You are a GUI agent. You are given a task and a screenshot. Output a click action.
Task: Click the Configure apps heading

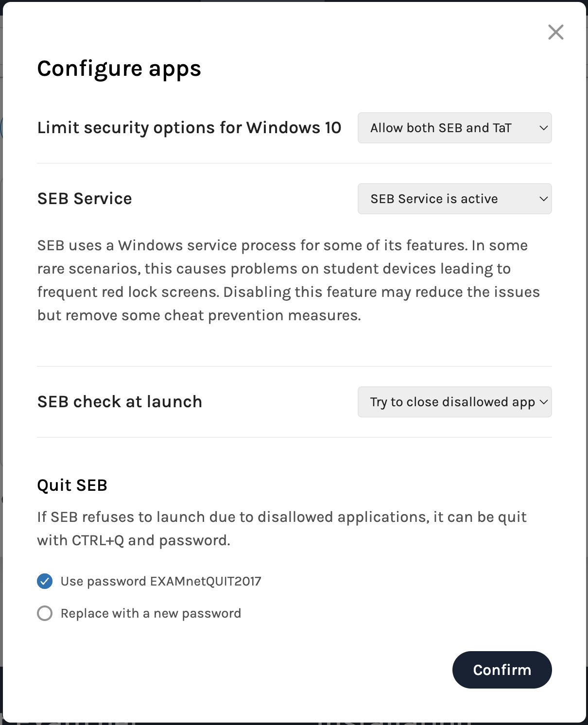click(x=119, y=69)
